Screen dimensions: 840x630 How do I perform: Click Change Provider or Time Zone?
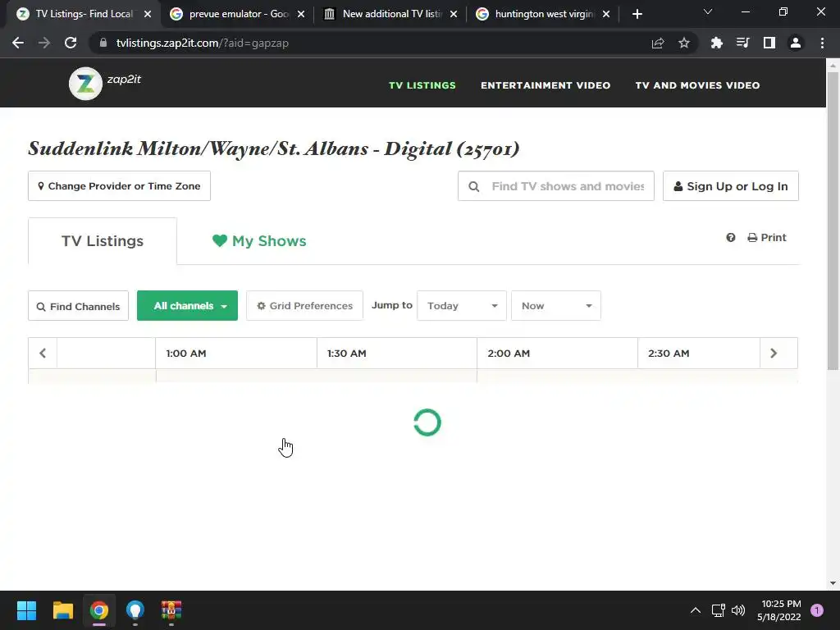click(120, 186)
